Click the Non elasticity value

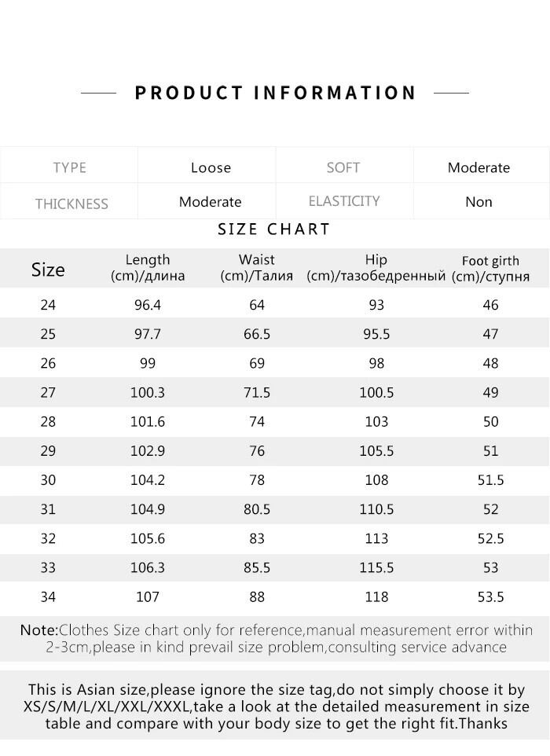478,202
